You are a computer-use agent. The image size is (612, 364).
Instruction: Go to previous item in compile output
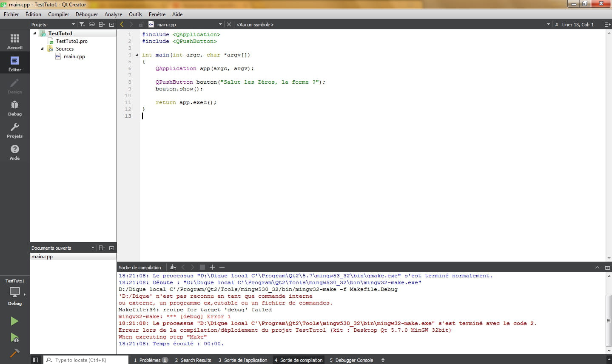click(x=183, y=267)
